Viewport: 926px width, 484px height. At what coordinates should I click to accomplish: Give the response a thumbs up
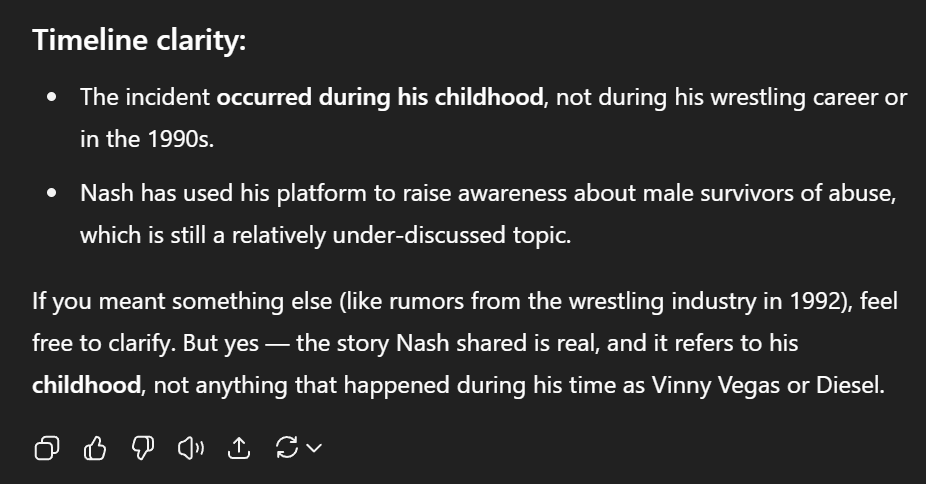pos(95,449)
